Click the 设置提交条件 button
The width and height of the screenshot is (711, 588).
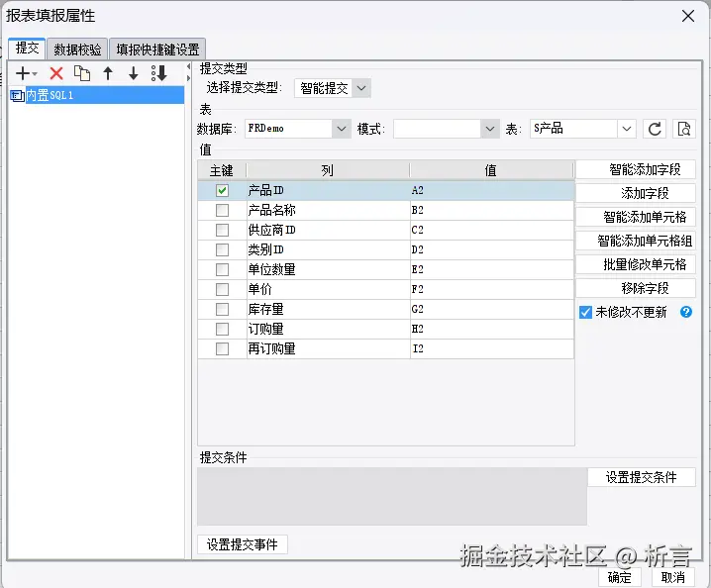point(642,477)
